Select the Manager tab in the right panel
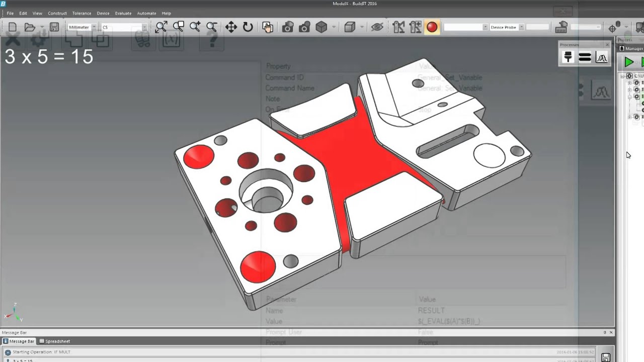The image size is (644, 362). (x=631, y=48)
